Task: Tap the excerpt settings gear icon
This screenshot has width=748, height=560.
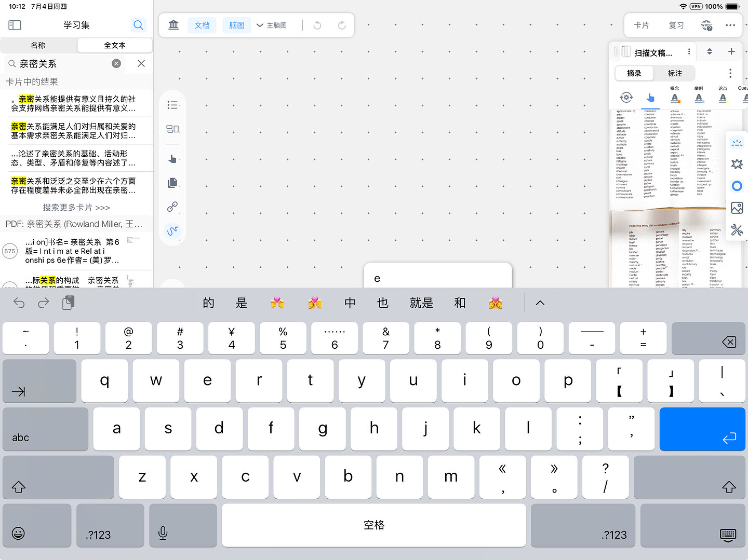Action: pyautogui.click(x=626, y=97)
